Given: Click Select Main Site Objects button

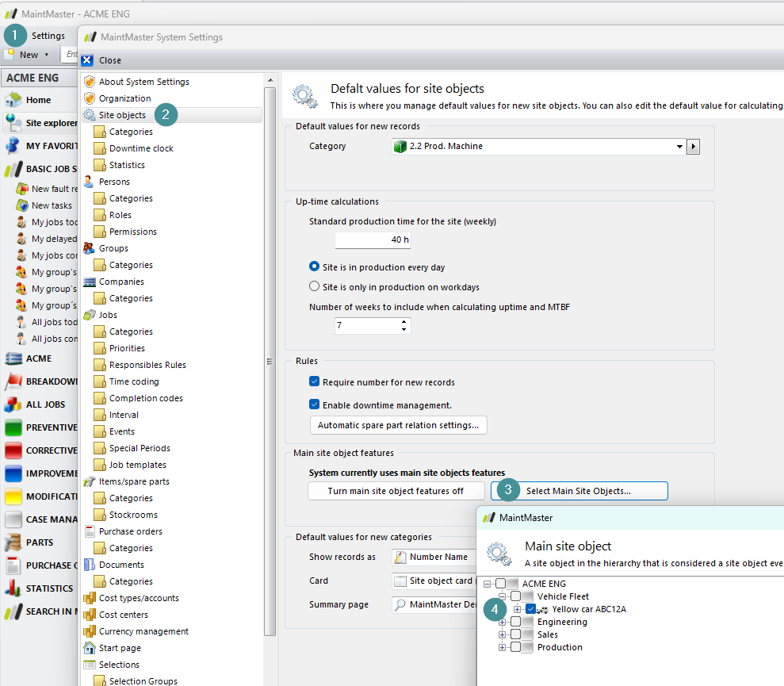Looking at the screenshot, I should [579, 491].
